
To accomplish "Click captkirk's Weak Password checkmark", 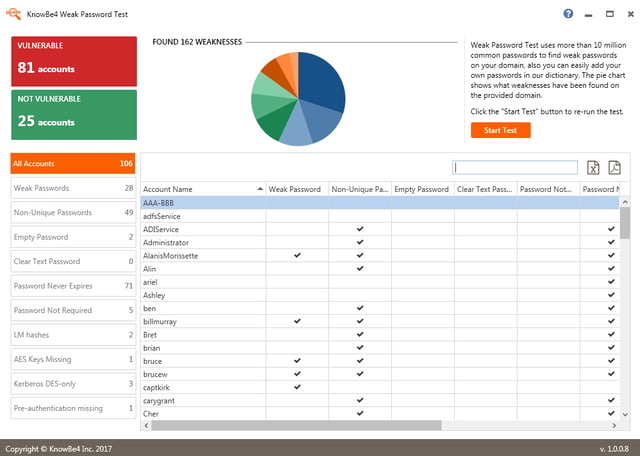I will point(297,387).
